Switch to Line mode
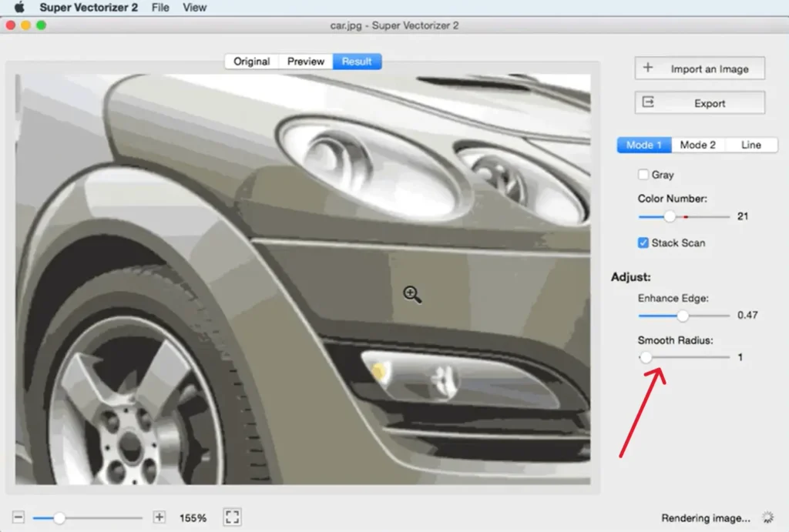This screenshot has width=789, height=532. 751,145
